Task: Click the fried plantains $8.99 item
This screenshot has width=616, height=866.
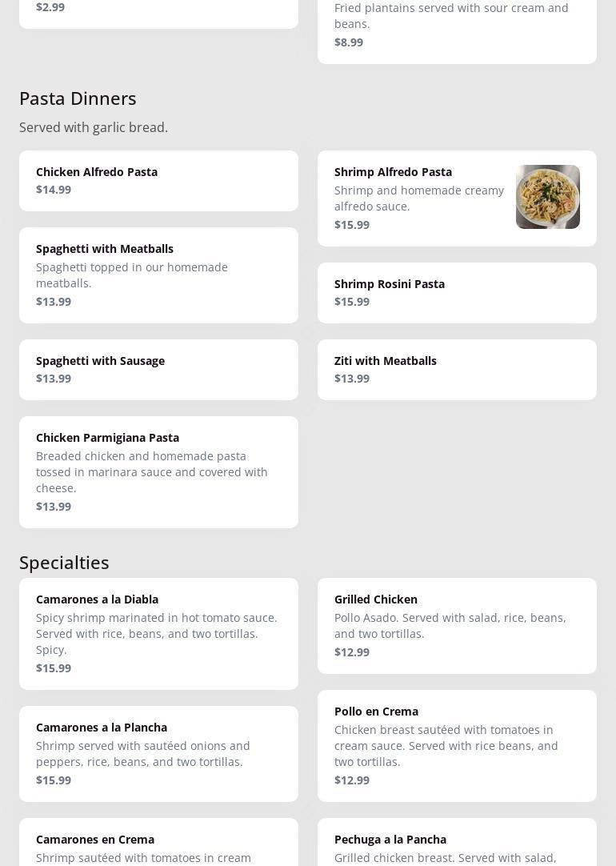Action: coord(456,28)
